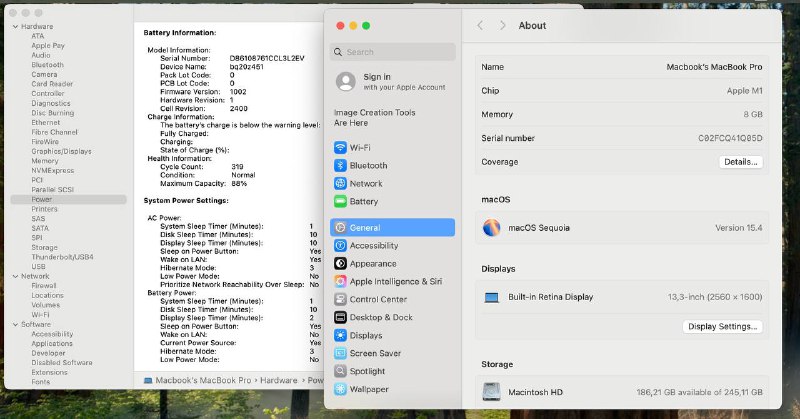The width and height of the screenshot is (800, 419).
Task: Select Diagnostics in System Information sidebar
Action: point(51,103)
